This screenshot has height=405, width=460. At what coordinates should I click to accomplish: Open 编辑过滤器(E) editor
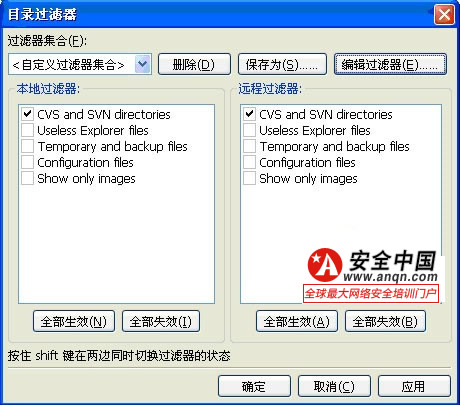(x=390, y=64)
